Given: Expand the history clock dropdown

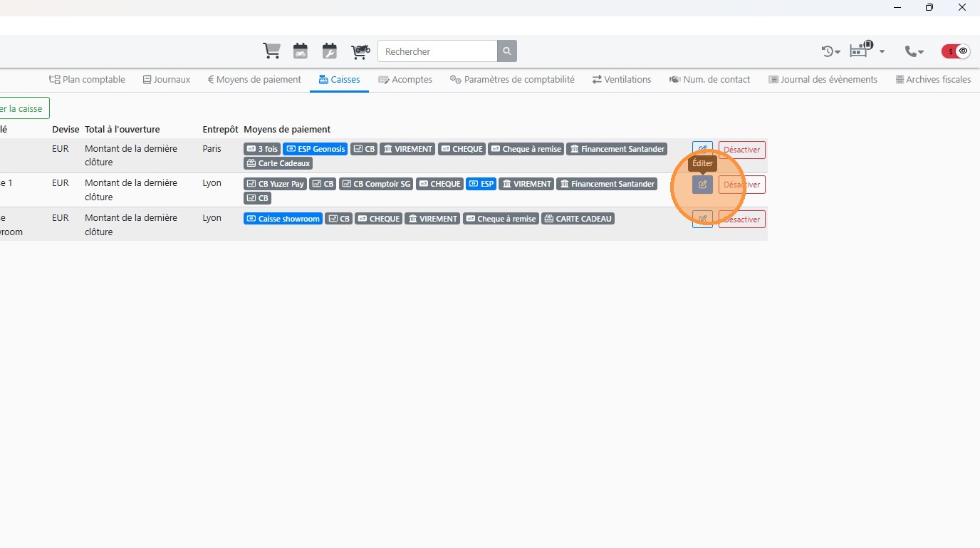Looking at the screenshot, I should (x=831, y=51).
